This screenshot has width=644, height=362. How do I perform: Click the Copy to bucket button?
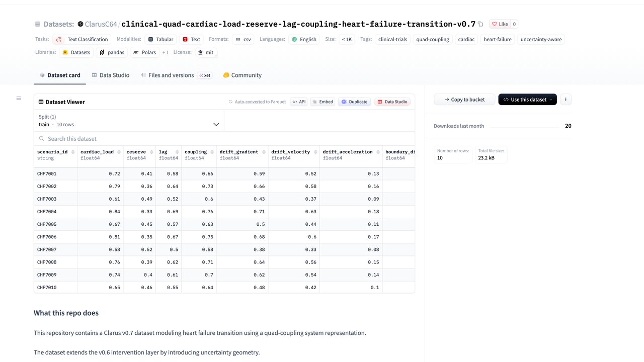(464, 100)
